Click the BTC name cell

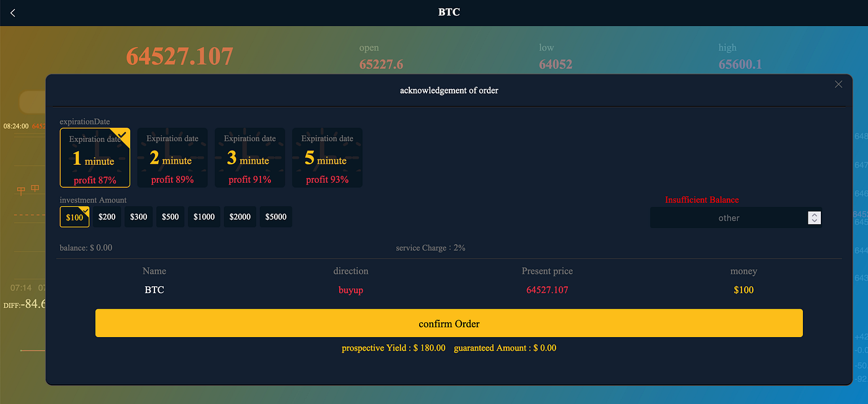click(154, 290)
